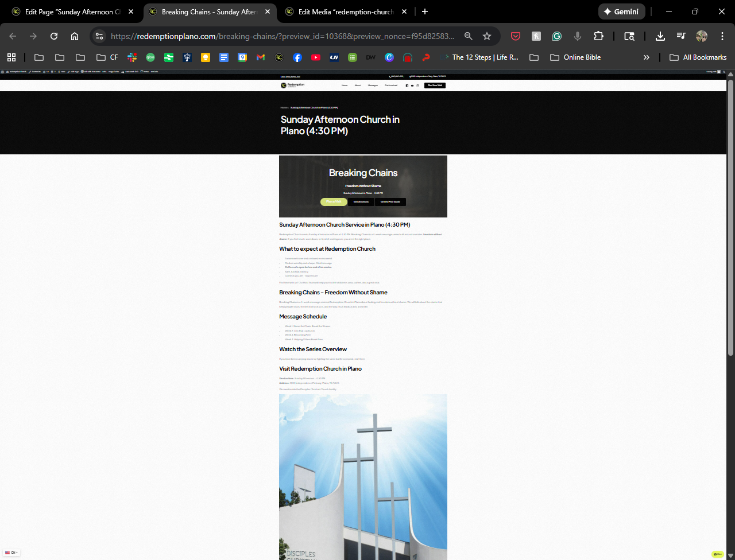The height and width of the screenshot is (560, 735).
Task: Bookmark this page with the star
Action: pyautogui.click(x=487, y=36)
